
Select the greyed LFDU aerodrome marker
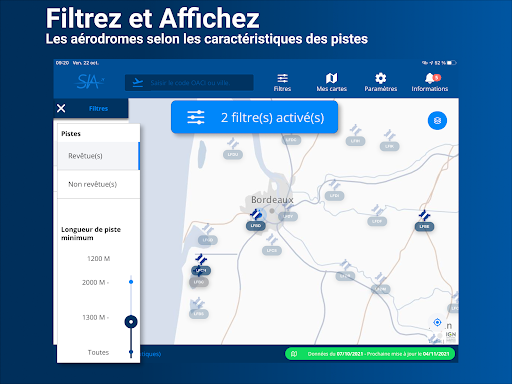click(233, 154)
